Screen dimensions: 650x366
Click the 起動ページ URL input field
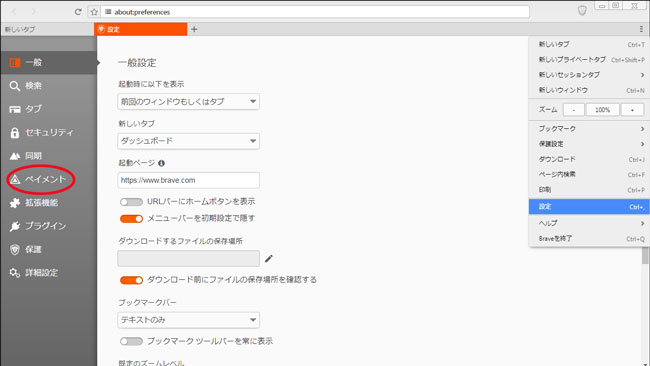click(x=189, y=180)
